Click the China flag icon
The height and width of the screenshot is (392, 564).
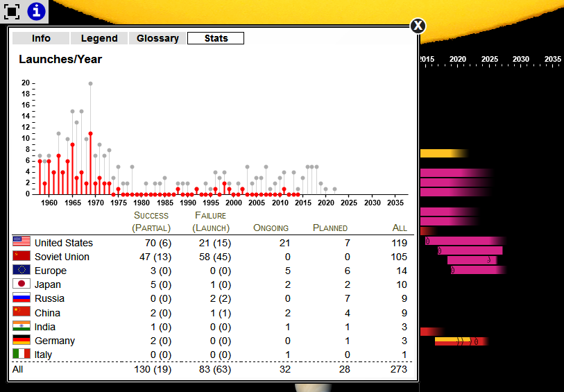tap(22, 312)
